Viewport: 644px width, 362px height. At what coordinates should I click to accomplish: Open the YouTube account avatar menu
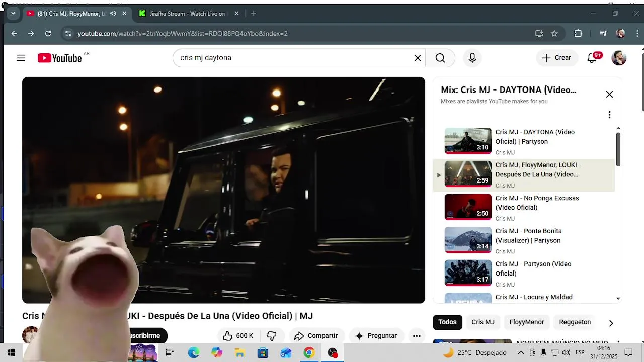(x=619, y=58)
